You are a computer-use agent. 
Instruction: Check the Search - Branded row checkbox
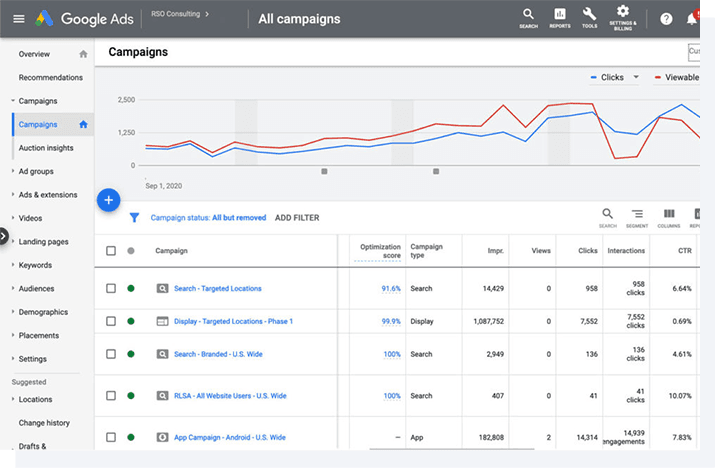pyautogui.click(x=111, y=354)
